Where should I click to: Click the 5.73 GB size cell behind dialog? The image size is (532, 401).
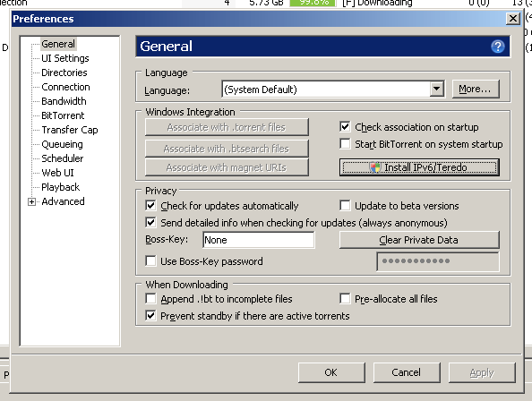point(266,3)
